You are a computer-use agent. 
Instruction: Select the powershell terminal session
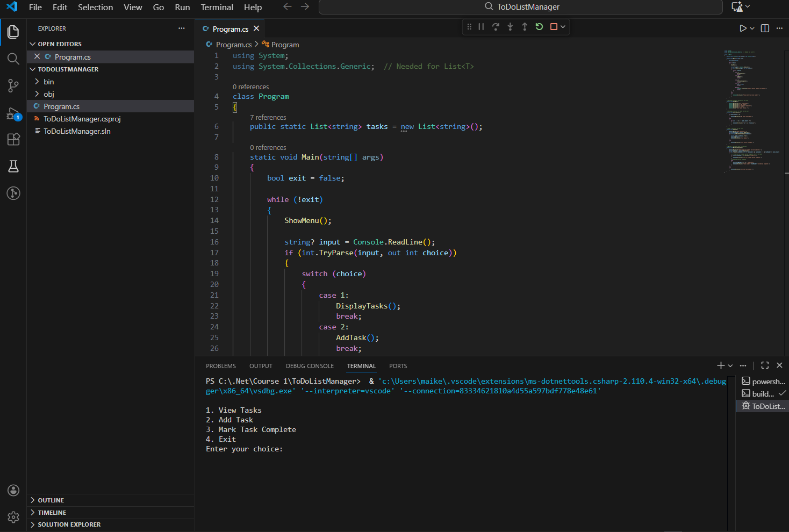(x=763, y=381)
